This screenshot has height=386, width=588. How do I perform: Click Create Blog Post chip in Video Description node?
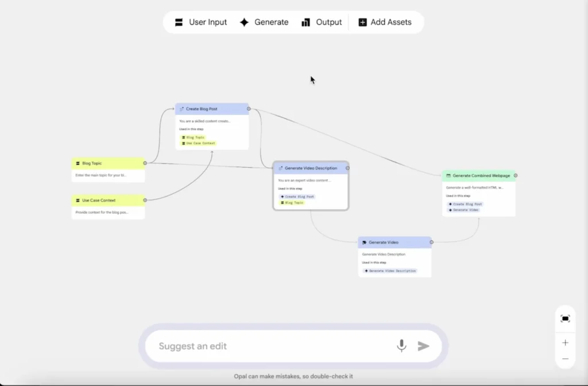point(297,196)
